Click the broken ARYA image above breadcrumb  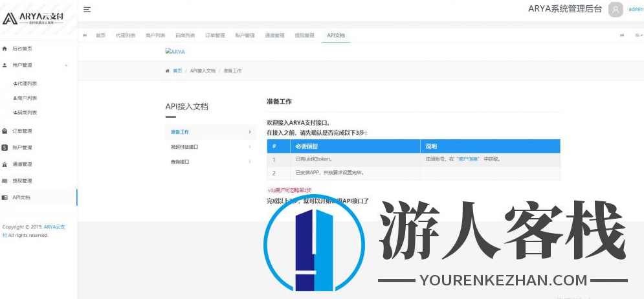coord(175,52)
